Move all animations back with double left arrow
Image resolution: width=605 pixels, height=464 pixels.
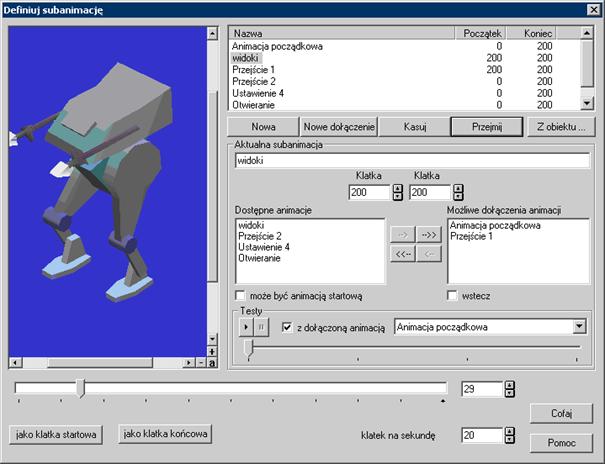pos(402,254)
